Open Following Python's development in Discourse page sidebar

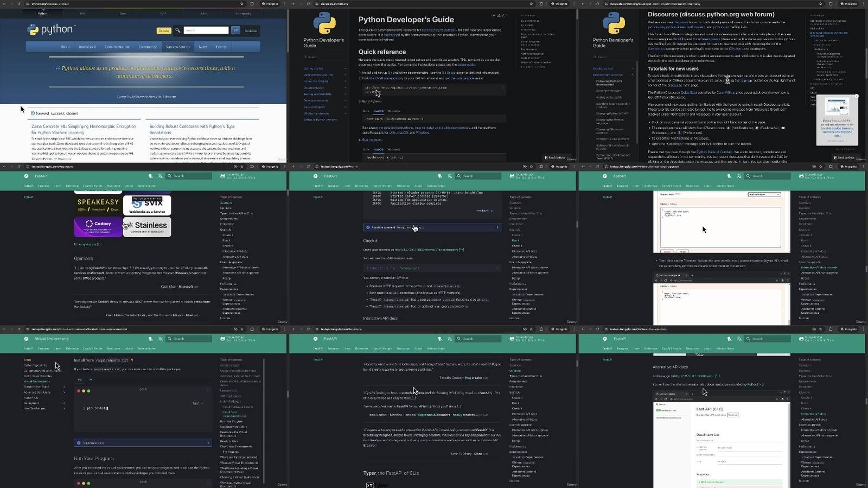[x=609, y=83]
